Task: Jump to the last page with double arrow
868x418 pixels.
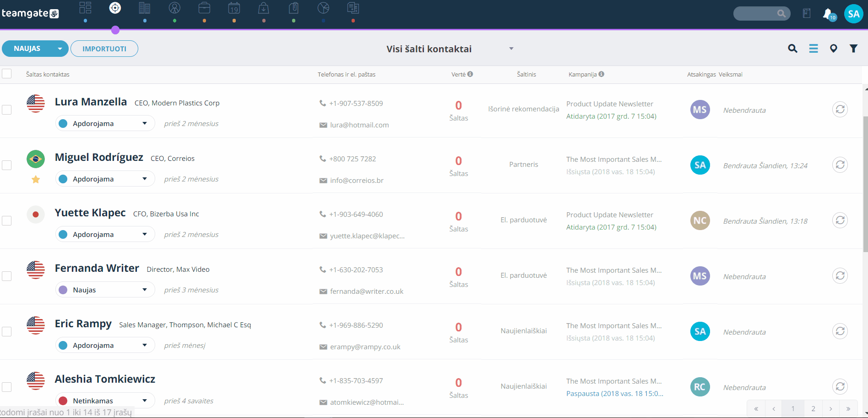Action: coord(848,408)
